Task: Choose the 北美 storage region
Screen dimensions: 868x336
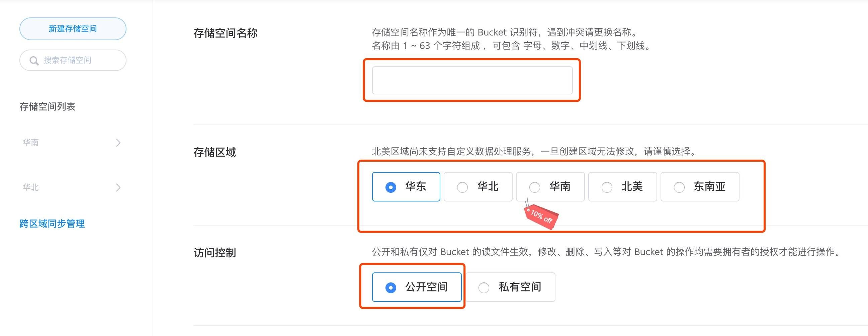Action: 623,187
